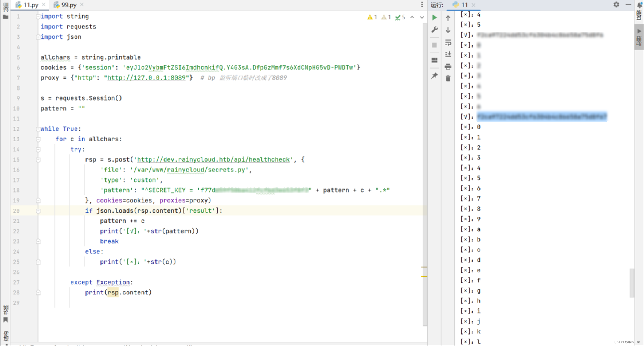Viewport: 644px width, 346px height.
Task: Click highlighted rsp variable on line 28
Action: click(x=113, y=292)
